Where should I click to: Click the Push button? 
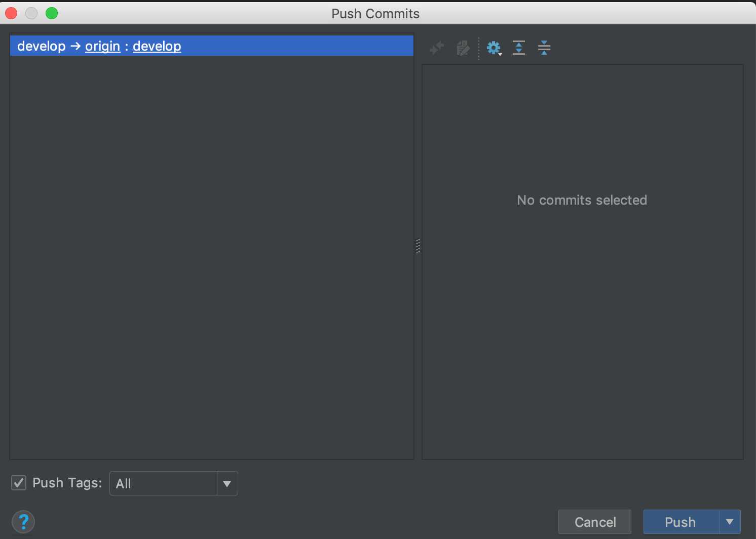681,522
